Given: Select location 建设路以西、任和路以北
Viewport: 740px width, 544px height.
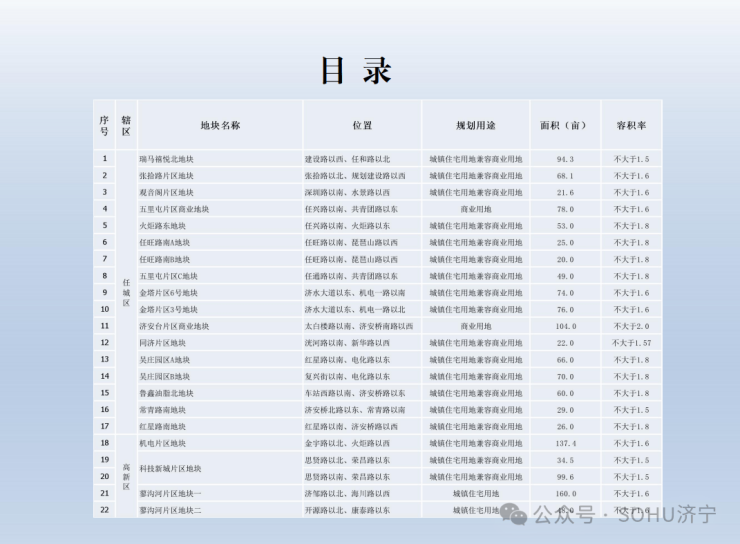Looking at the screenshot, I should [347, 159].
